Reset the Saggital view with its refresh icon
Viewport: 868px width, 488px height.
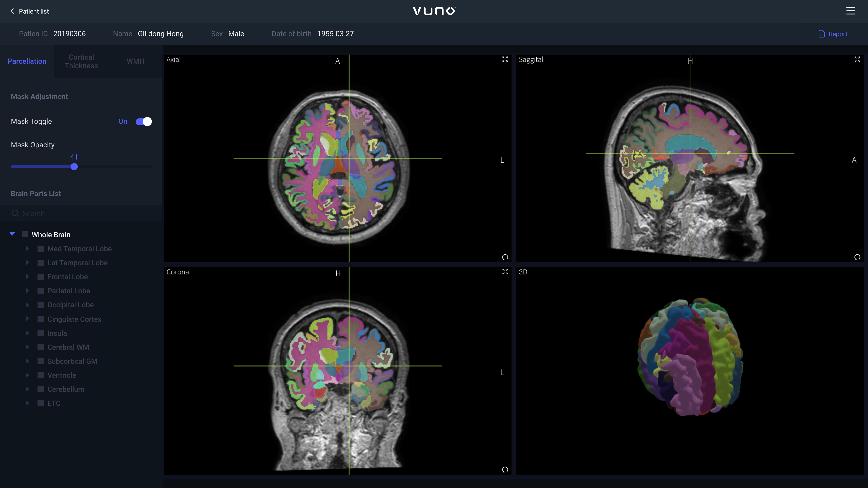click(857, 257)
